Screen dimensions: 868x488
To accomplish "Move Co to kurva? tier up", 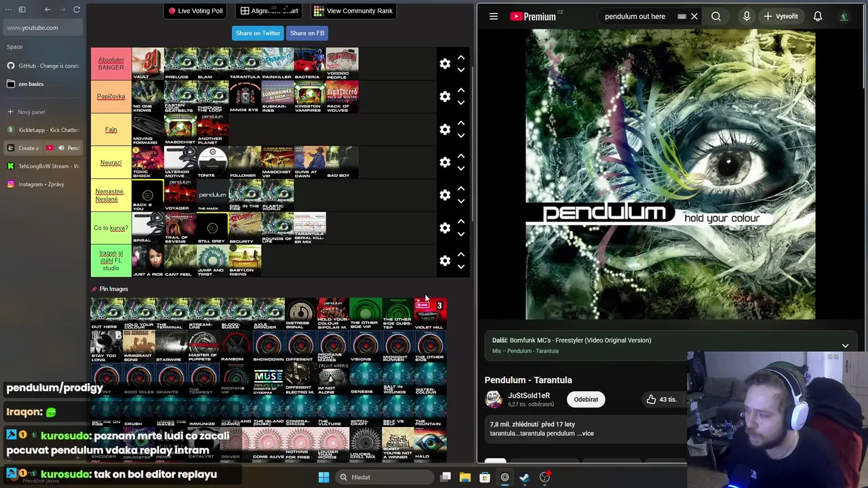I will 461,221.
